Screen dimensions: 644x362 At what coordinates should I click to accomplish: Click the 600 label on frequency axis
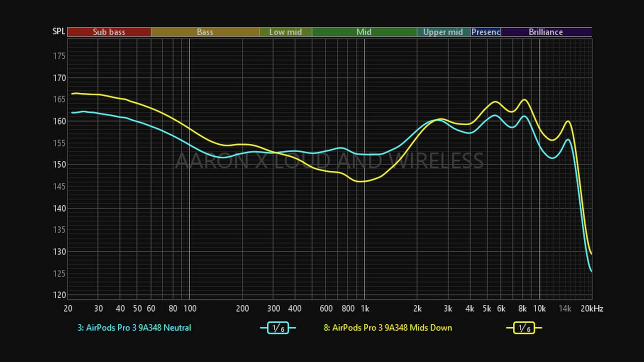point(326,308)
